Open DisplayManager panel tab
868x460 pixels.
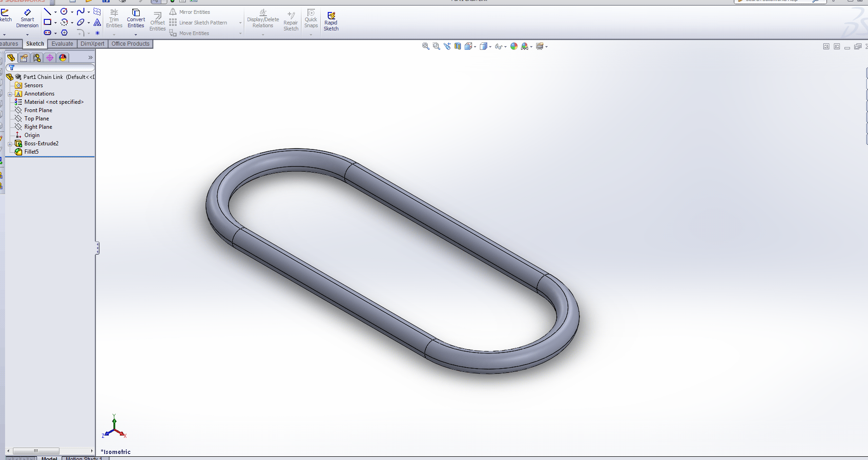coord(63,58)
